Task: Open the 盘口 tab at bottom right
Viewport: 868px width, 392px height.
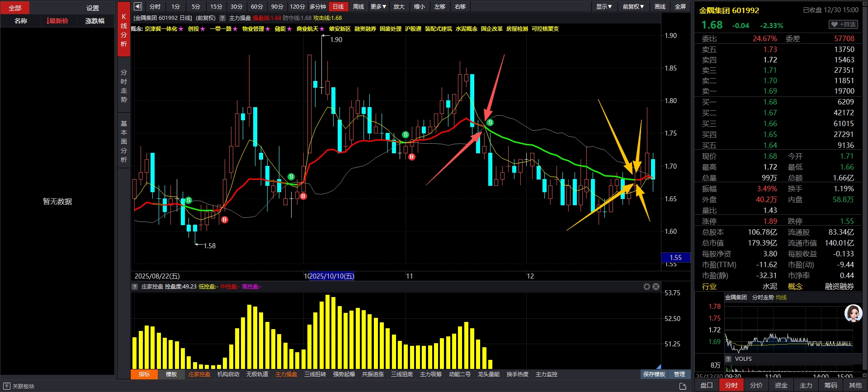Action: click(x=707, y=385)
